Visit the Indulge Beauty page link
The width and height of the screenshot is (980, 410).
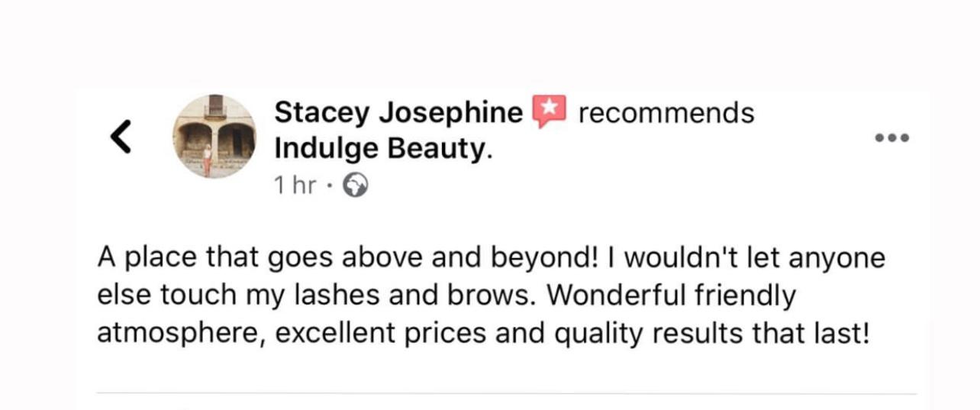(x=382, y=148)
